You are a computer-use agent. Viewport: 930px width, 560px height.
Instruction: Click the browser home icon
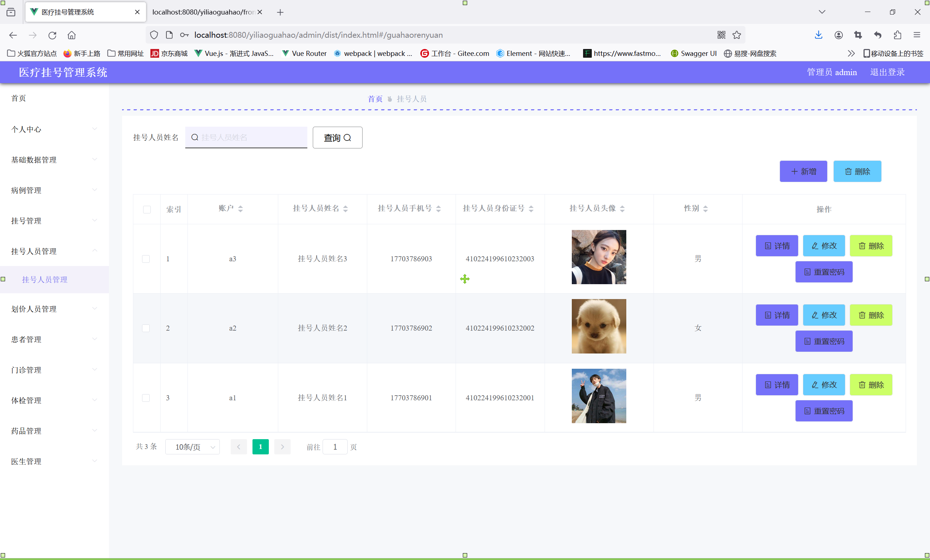click(72, 35)
